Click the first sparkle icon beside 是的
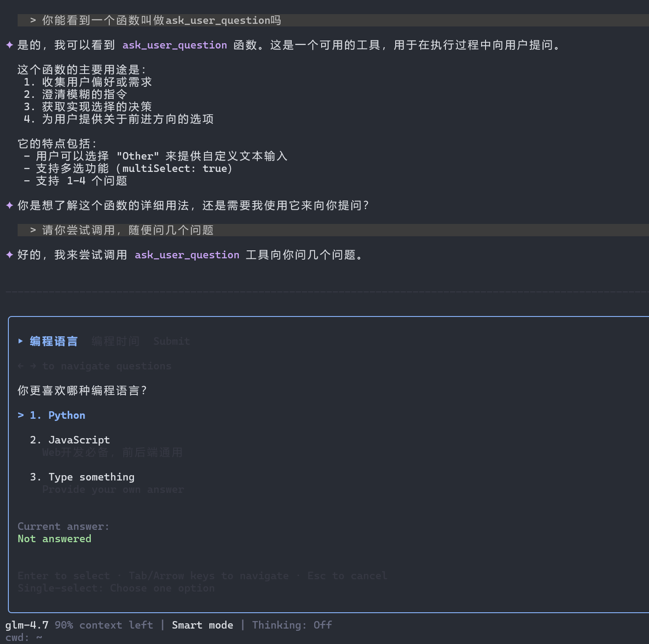Image resolution: width=649 pixels, height=644 pixels. (10, 45)
